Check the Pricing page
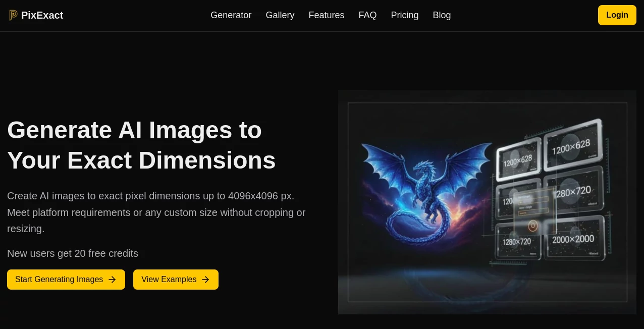This screenshot has height=329, width=644. click(404, 15)
